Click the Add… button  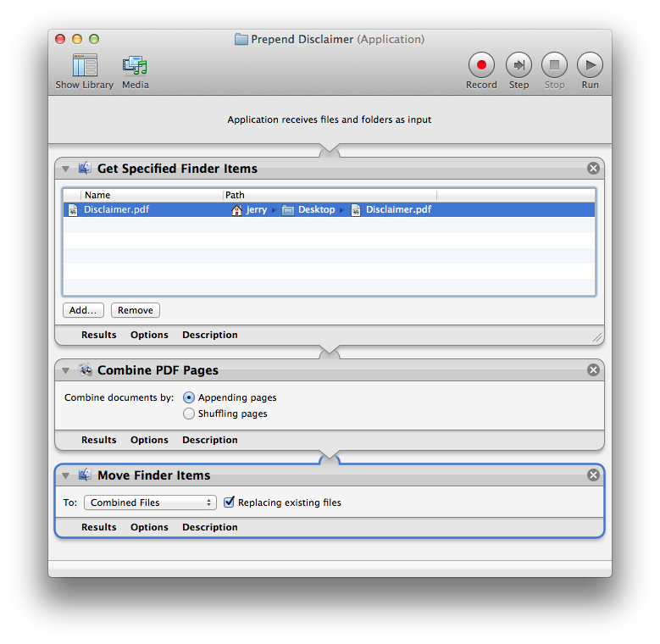point(83,310)
